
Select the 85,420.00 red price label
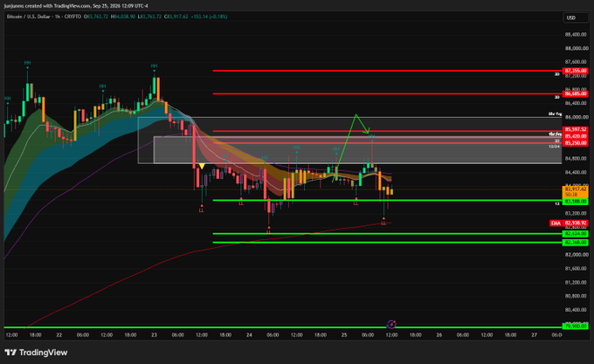point(576,136)
